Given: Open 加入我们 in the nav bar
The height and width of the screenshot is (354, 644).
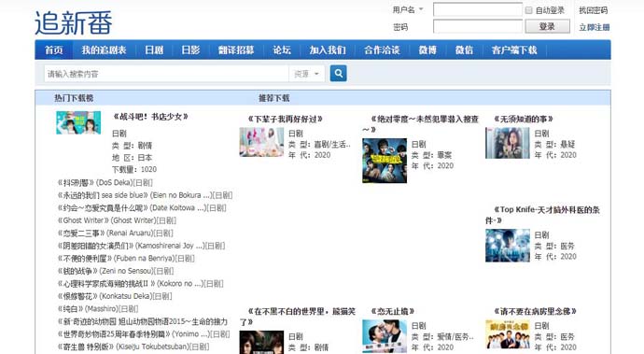Looking at the screenshot, I should (x=328, y=50).
